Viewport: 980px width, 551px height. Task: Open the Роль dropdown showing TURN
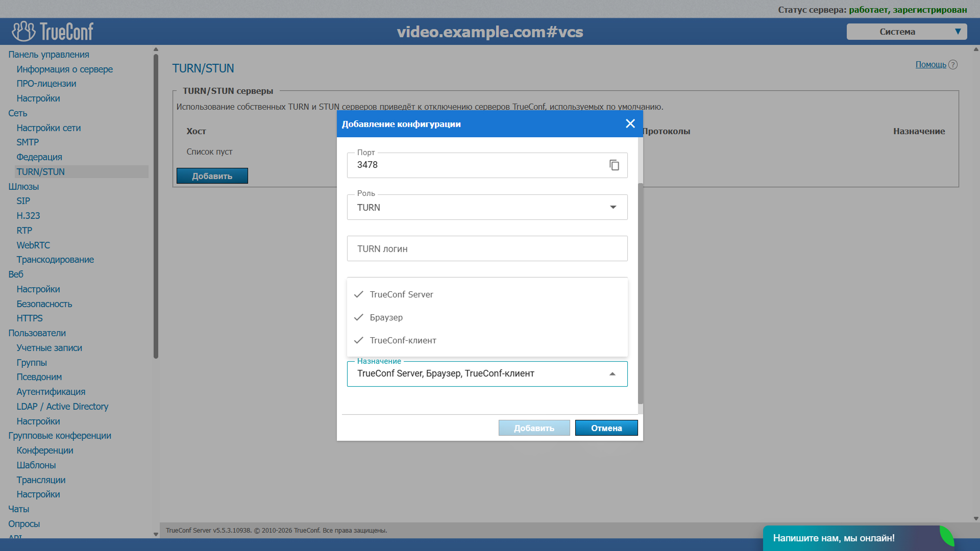[487, 208]
